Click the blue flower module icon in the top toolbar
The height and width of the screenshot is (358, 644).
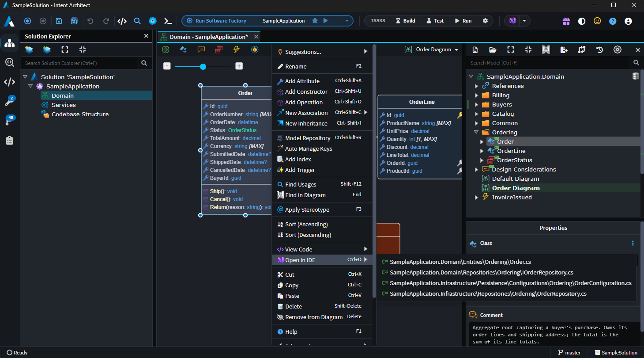153,21
